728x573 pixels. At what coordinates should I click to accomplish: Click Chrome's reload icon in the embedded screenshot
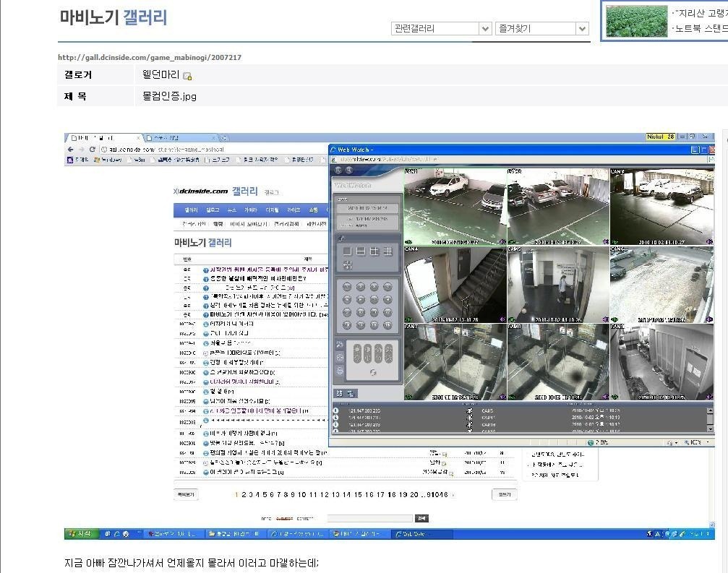coord(93,150)
